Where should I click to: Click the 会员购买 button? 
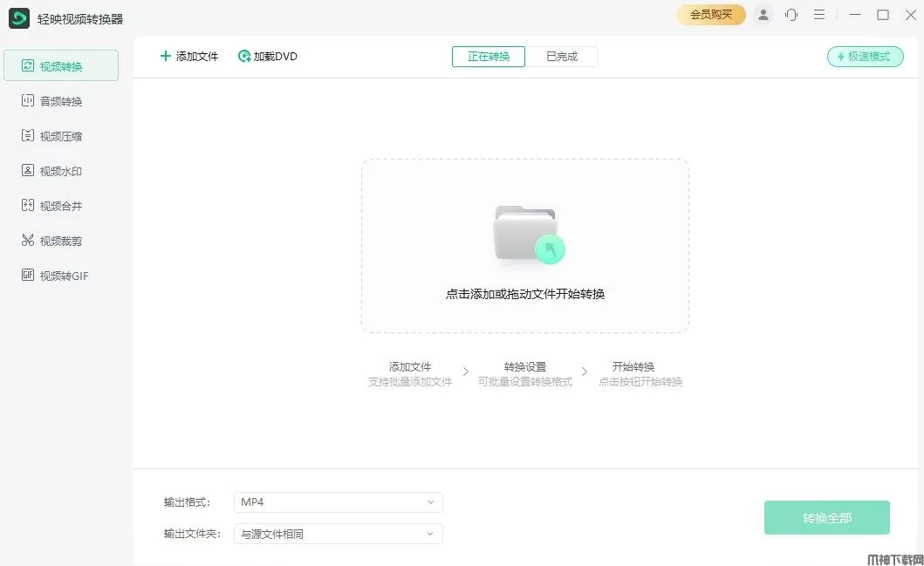click(710, 15)
